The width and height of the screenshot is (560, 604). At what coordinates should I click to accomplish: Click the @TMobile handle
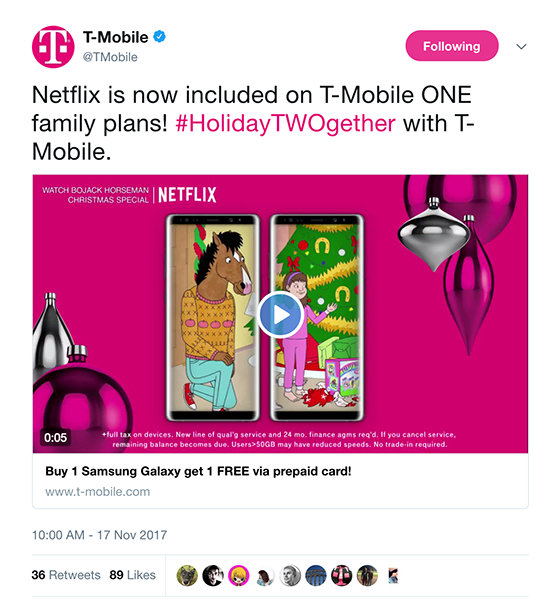pyautogui.click(x=110, y=57)
